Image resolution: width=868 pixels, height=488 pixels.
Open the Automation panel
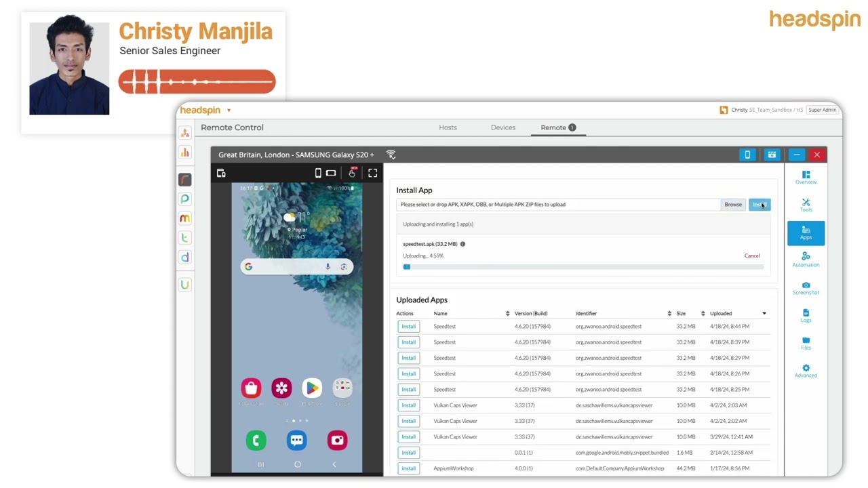(806, 260)
